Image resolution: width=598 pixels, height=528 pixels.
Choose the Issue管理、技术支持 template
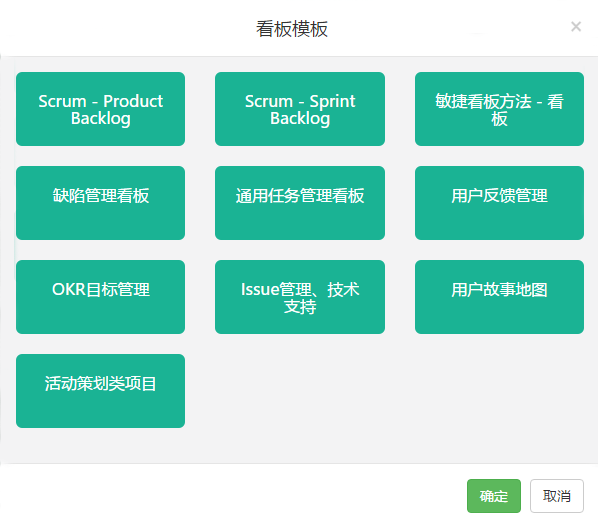[x=300, y=297]
